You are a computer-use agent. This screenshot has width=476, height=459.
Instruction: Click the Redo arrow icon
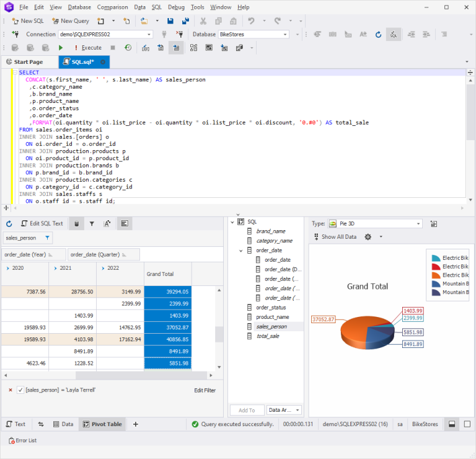click(x=278, y=21)
